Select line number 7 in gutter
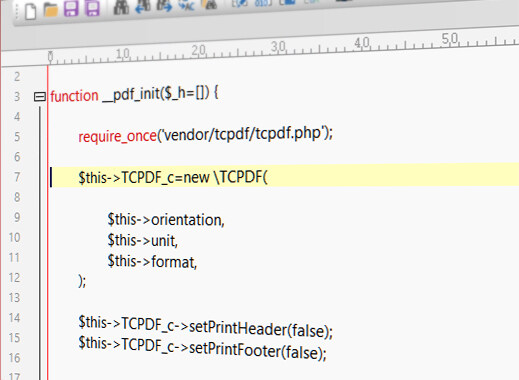 click(17, 177)
